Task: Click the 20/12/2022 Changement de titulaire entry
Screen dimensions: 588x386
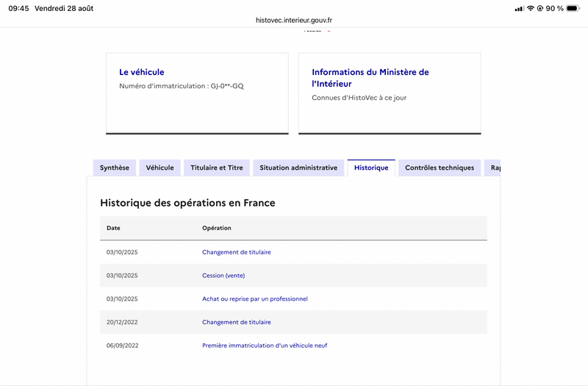Action: pos(236,322)
